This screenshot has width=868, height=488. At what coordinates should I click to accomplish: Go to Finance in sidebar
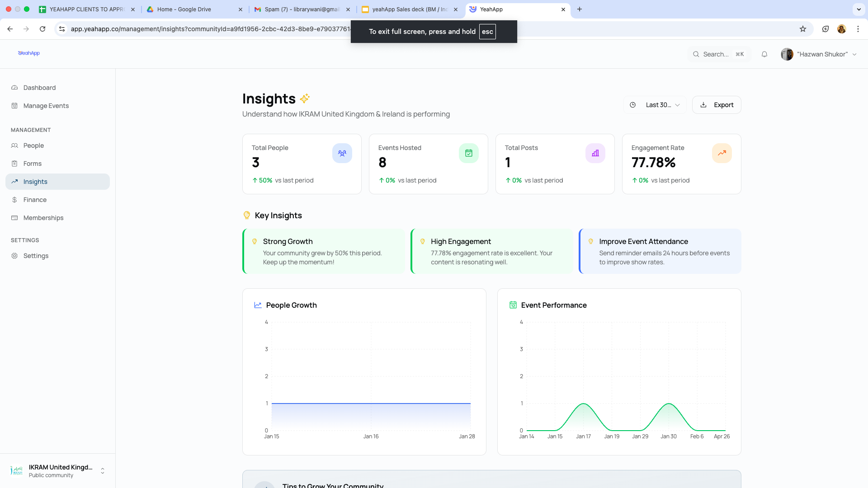point(35,200)
